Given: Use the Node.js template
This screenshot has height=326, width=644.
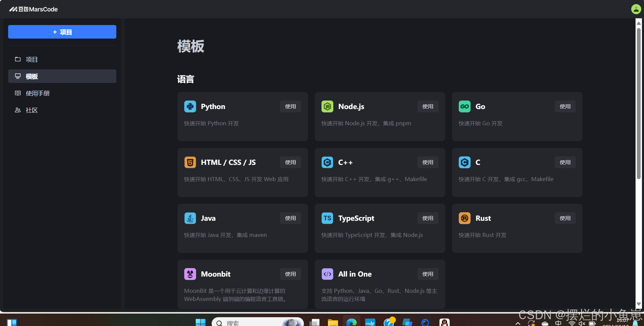Looking at the screenshot, I should (428, 106).
